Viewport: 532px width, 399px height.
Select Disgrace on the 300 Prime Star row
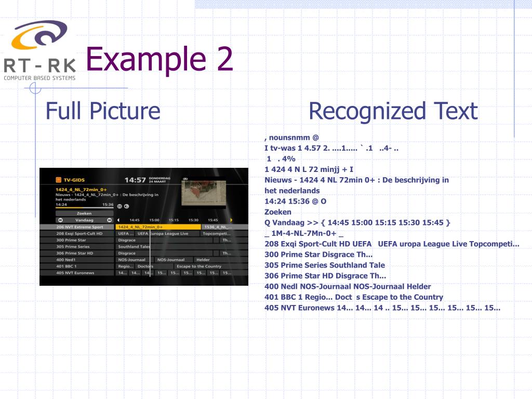[164, 240]
